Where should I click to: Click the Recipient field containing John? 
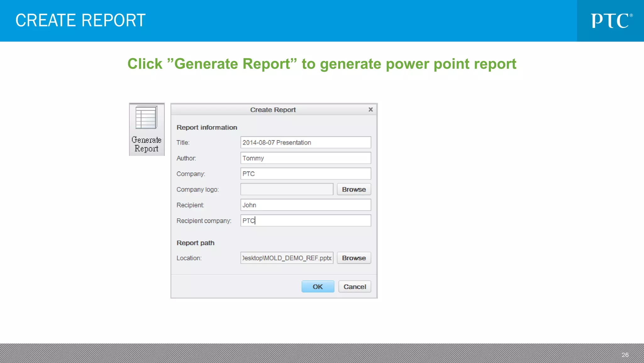point(306,205)
